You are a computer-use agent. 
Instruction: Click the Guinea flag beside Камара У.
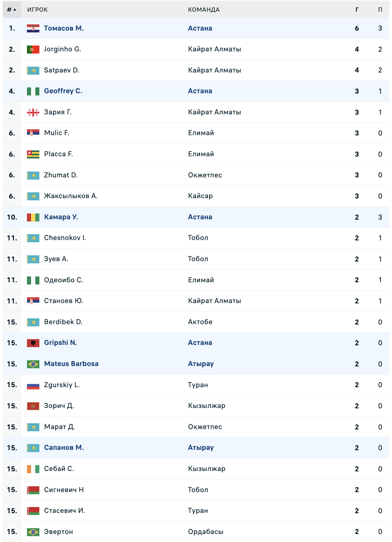(33, 217)
